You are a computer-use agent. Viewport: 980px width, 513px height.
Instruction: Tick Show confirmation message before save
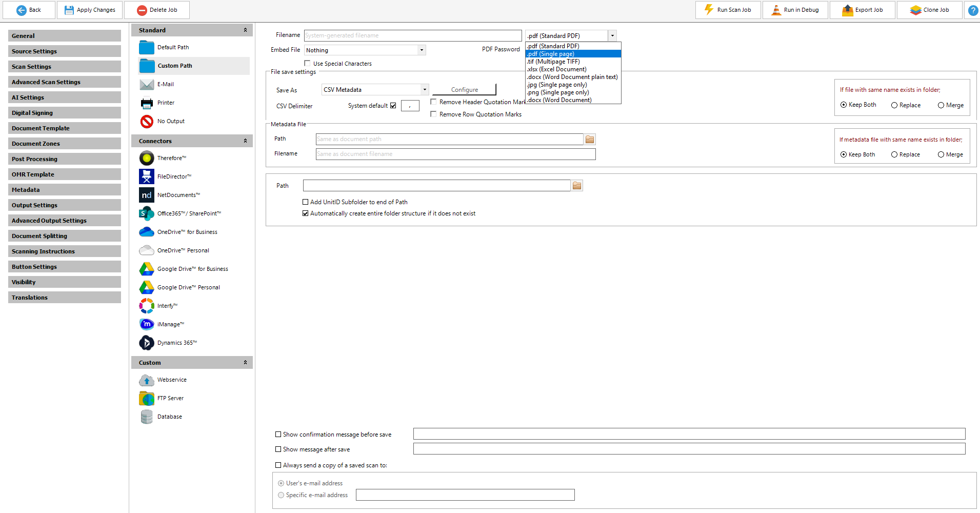(278, 435)
